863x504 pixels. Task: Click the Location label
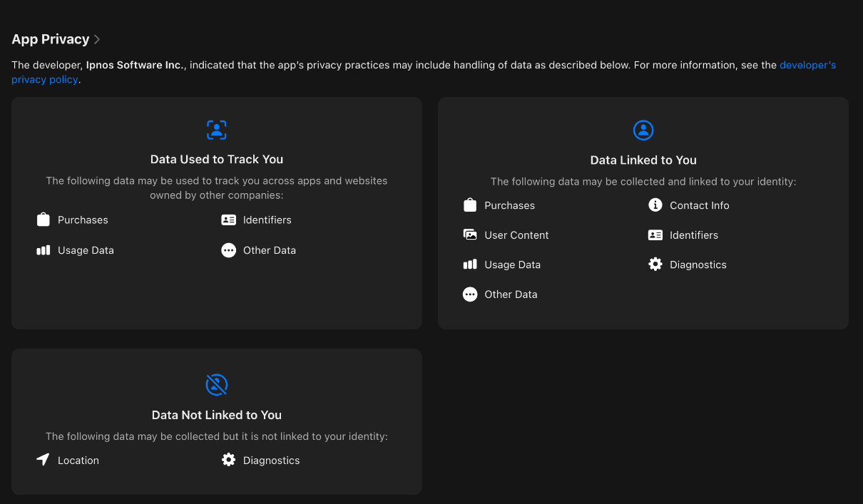click(x=78, y=461)
